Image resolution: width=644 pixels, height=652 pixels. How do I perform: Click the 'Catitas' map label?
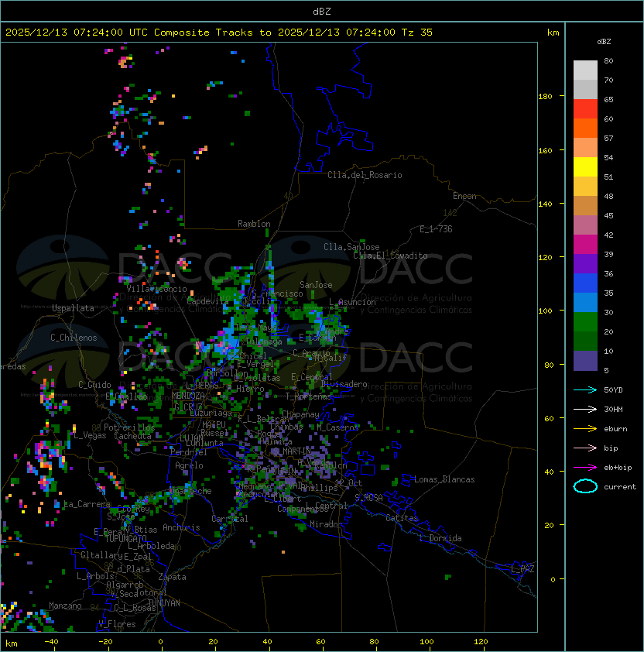[x=402, y=518]
